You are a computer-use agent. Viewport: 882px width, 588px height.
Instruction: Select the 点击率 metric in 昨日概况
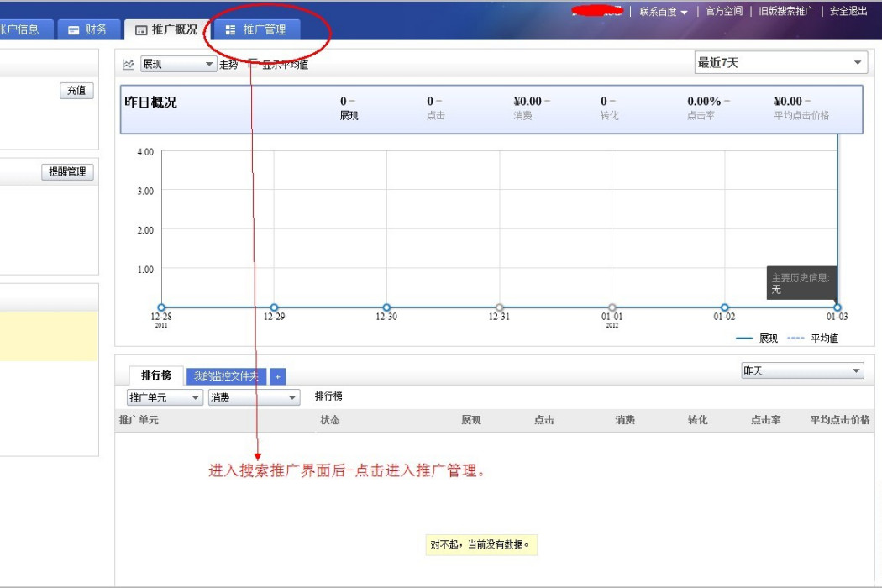[707, 108]
